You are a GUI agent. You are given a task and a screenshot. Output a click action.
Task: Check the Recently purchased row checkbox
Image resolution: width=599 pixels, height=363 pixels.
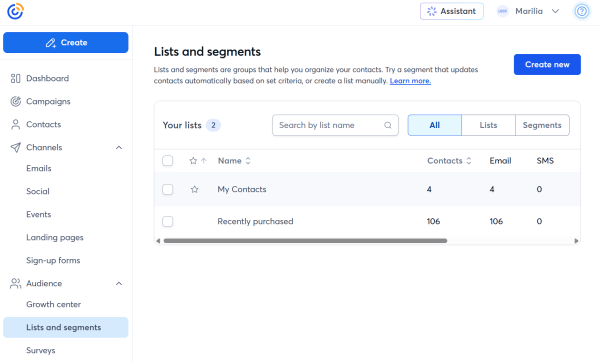pos(167,221)
